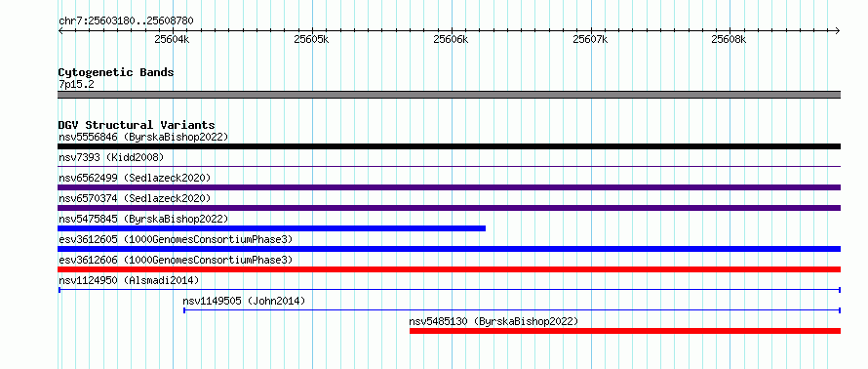Open variant esv3612606 (1000GenomesConsortiumPhase3) label
Viewport: 868px width, 369px height.
pyautogui.click(x=176, y=260)
